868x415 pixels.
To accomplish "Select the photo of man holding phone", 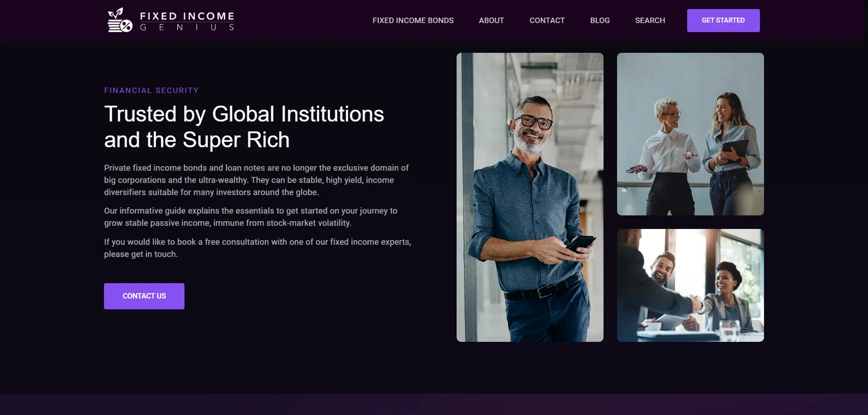I will 530,197.
